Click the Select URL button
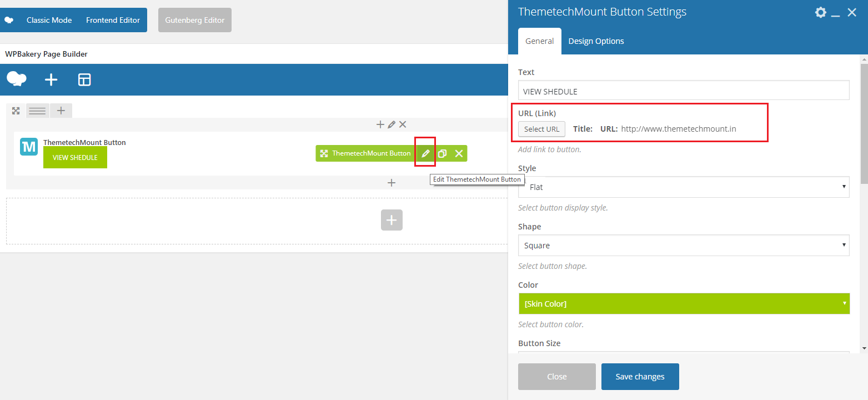This screenshot has width=868, height=400. (541, 129)
